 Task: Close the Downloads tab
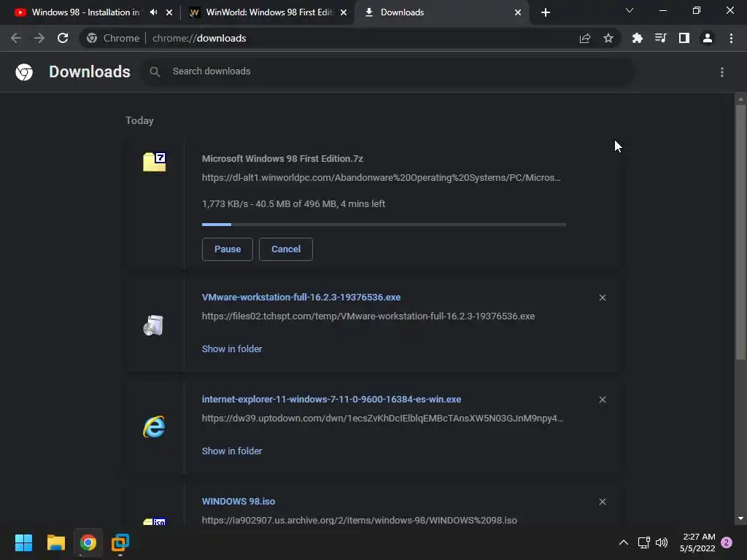point(518,12)
